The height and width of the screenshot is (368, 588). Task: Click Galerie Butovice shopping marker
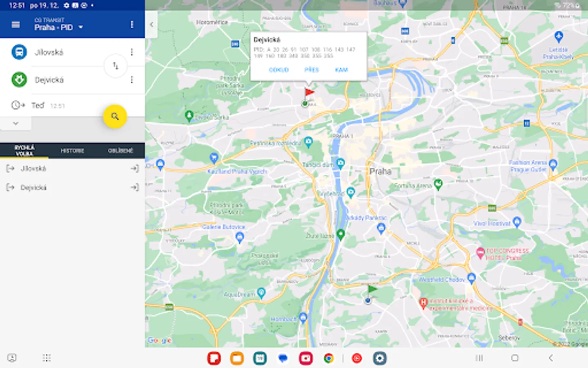(x=240, y=237)
